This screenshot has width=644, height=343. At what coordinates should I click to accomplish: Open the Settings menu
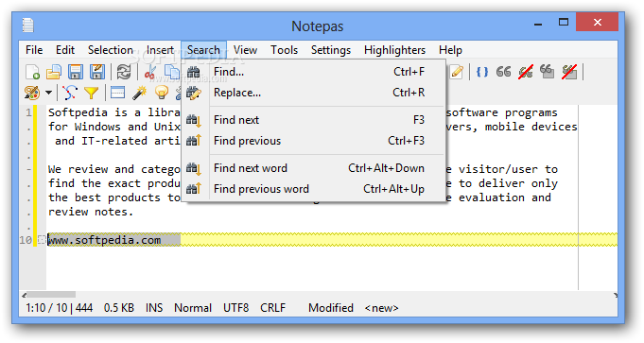[331, 50]
